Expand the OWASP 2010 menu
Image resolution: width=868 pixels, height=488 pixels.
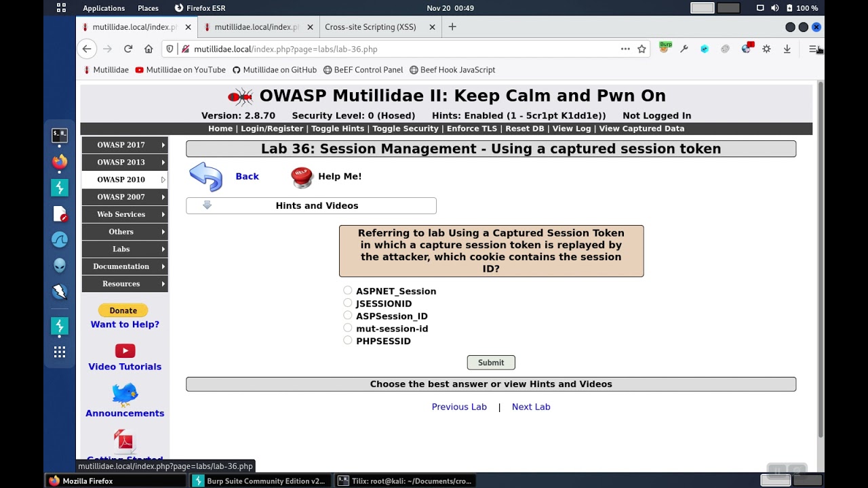coord(125,180)
